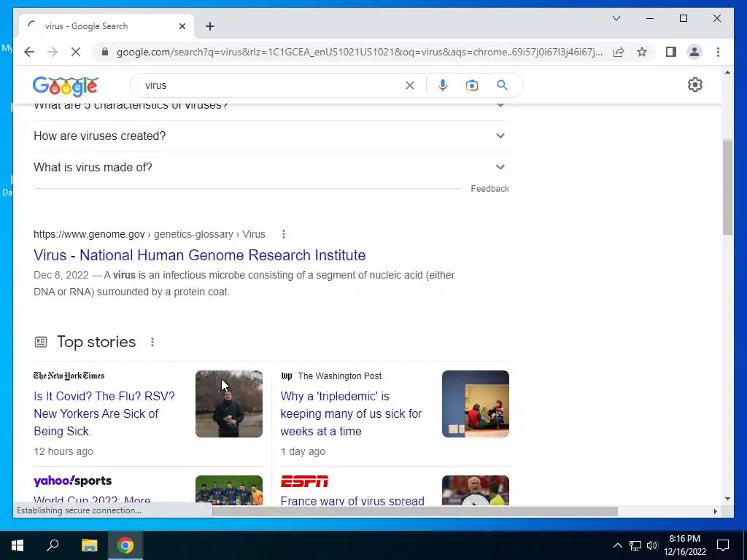
Task: Click inside the 'virus' search field
Action: point(271,85)
